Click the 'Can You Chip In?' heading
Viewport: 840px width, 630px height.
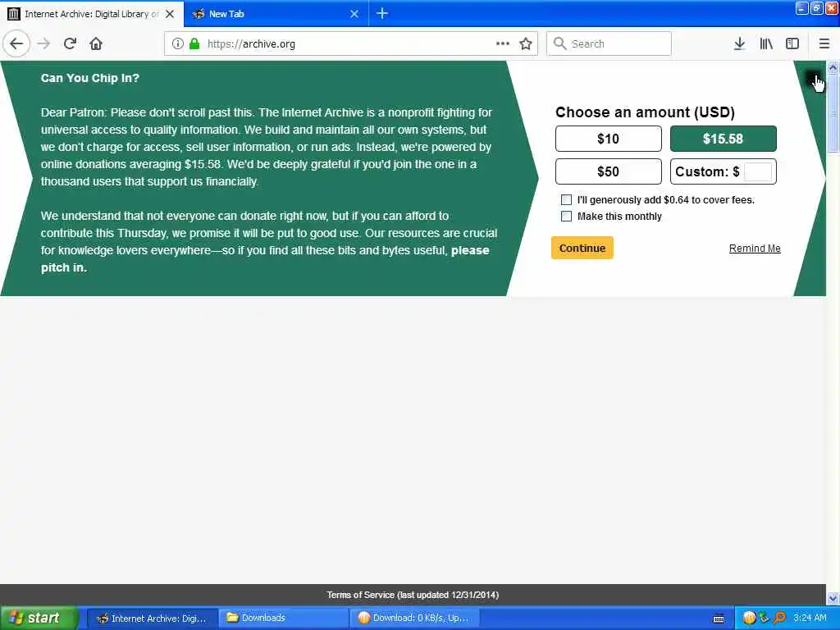(x=90, y=78)
